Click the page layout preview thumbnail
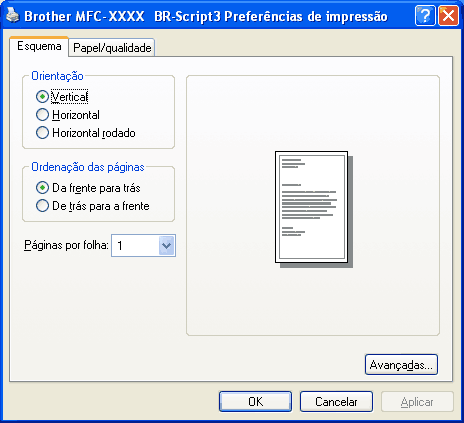The height and width of the screenshot is (423, 464). point(314,209)
